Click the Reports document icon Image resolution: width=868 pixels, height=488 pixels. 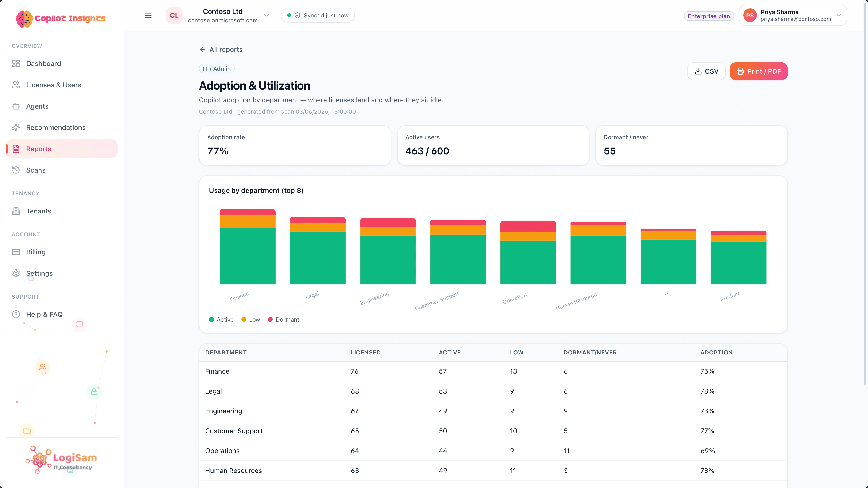point(16,149)
